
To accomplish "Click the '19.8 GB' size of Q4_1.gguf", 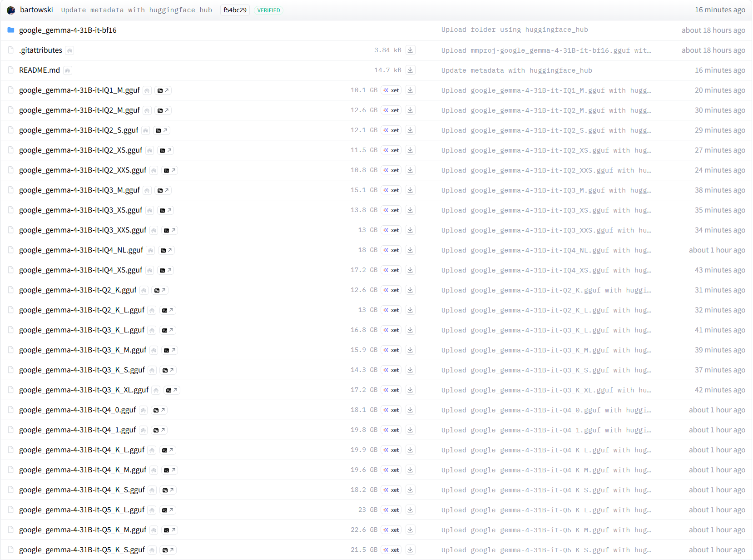I will (364, 430).
